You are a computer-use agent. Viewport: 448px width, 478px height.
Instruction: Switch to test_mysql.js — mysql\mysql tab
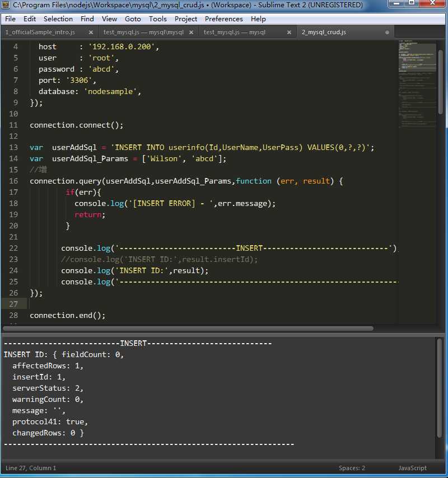pos(143,32)
